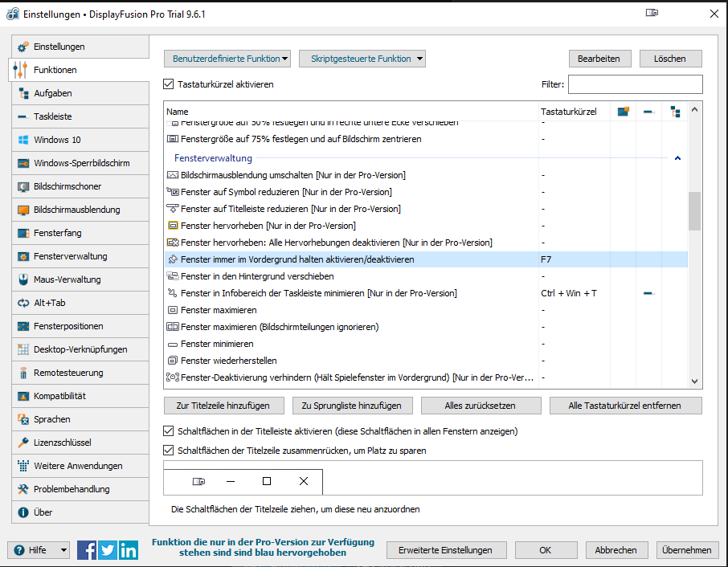Open the Remotesteuerung tab
The height and width of the screenshot is (567, 728).
(80, 373)
